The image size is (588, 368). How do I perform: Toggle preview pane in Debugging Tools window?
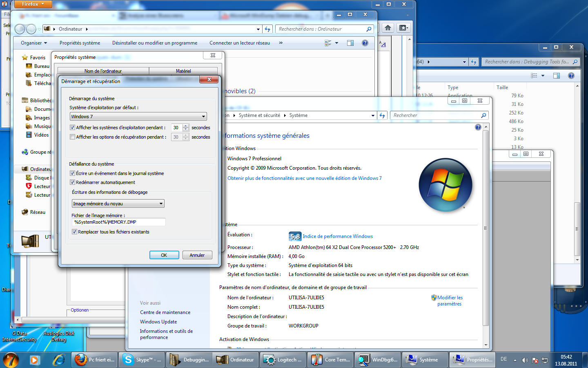[x=557, y=76]
